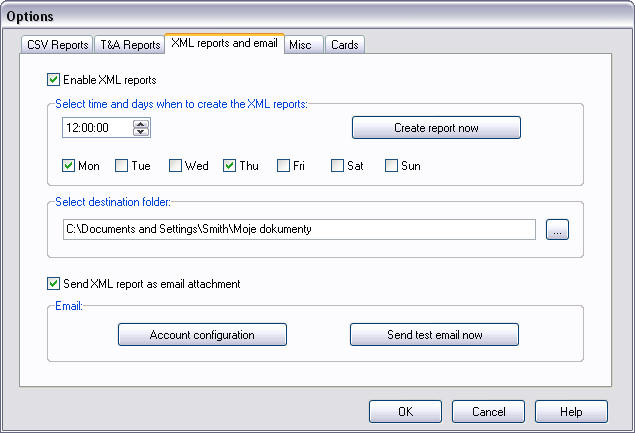Browse for destination folder with ellipsis button
Image resolution: width=635 pixels, height=433 pixels.
tap(557, 230)
